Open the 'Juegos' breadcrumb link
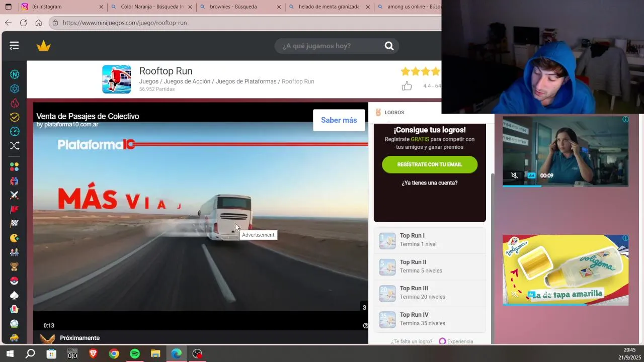 [x=148, y=81]
